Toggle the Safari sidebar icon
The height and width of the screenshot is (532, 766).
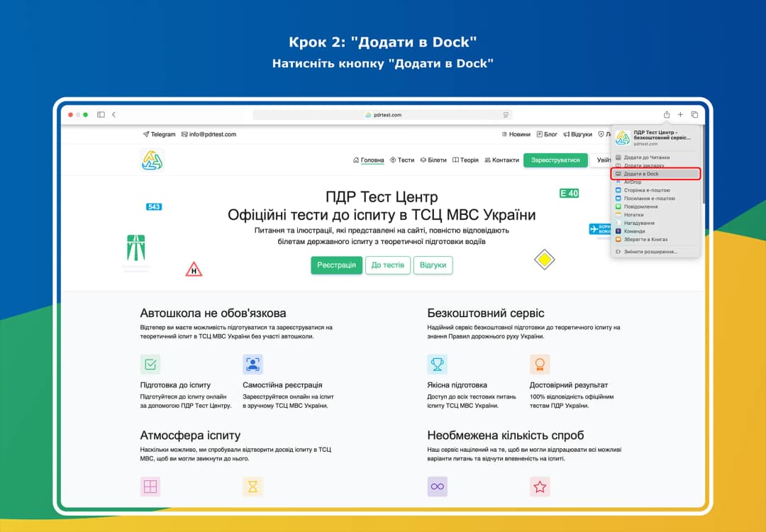click(101, 115)
